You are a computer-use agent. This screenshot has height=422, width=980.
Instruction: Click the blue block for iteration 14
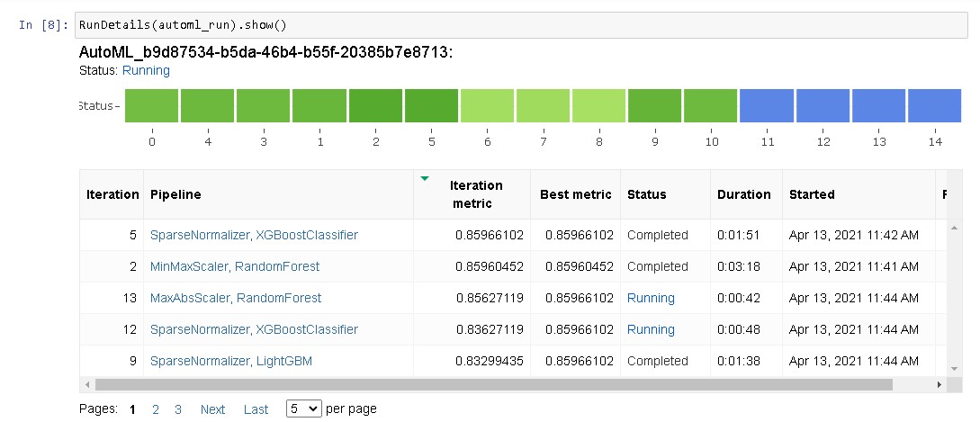934,105
